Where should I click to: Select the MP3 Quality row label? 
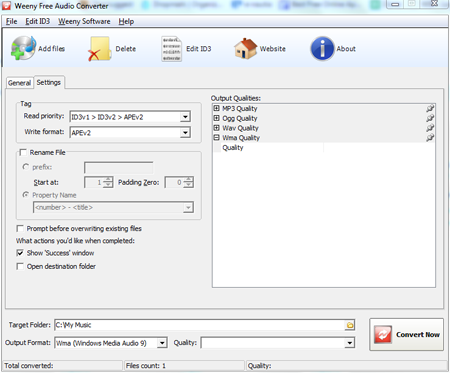(240, 108)
